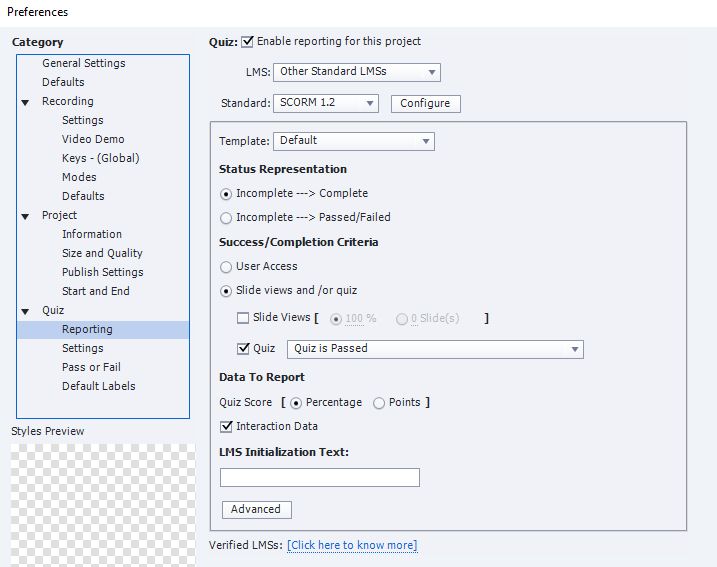Open Pass or Fail quiz settings

91,367
